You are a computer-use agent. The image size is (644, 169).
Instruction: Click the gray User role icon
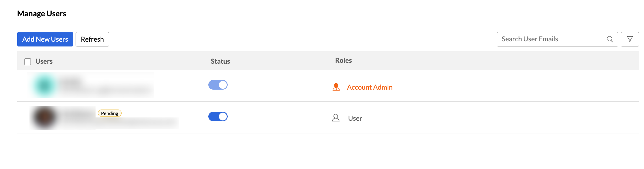click(336, 118)
